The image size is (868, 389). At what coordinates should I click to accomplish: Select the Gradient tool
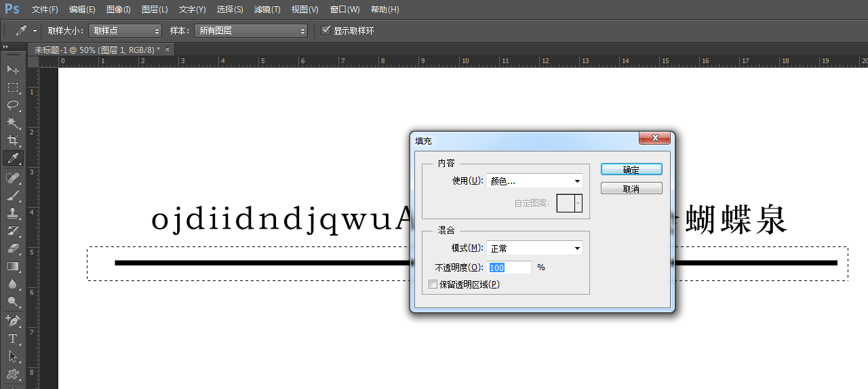(13, 266)
